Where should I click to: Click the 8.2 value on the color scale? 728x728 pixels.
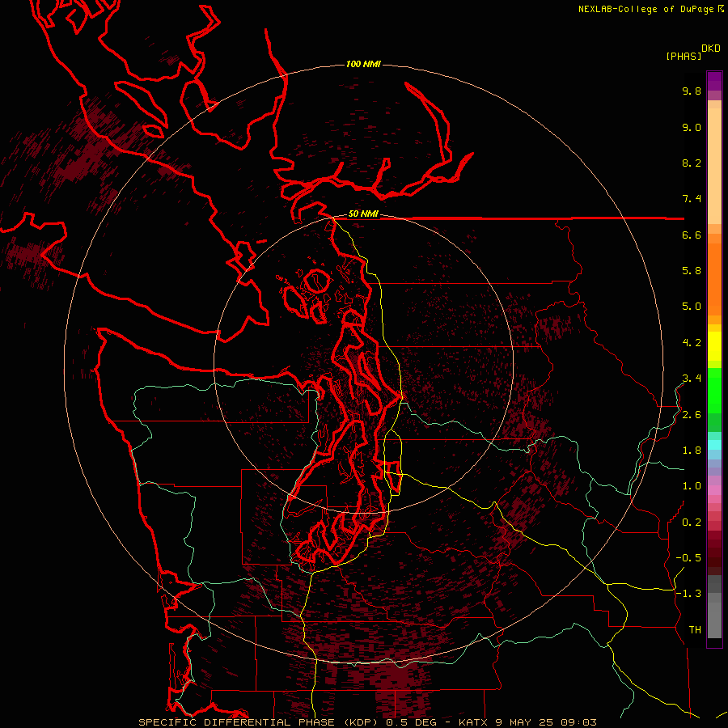692,163
